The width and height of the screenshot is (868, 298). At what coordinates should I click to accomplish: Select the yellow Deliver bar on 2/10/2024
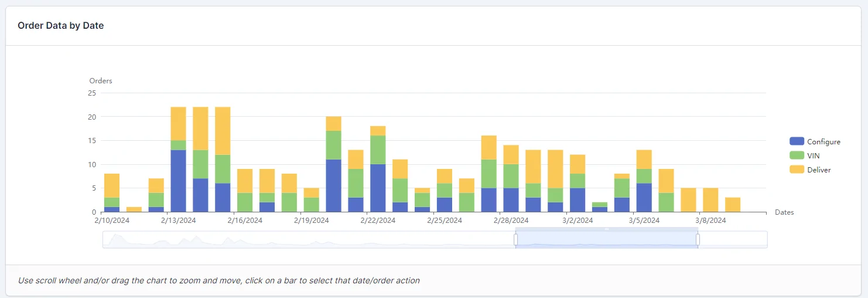point(112,186)
